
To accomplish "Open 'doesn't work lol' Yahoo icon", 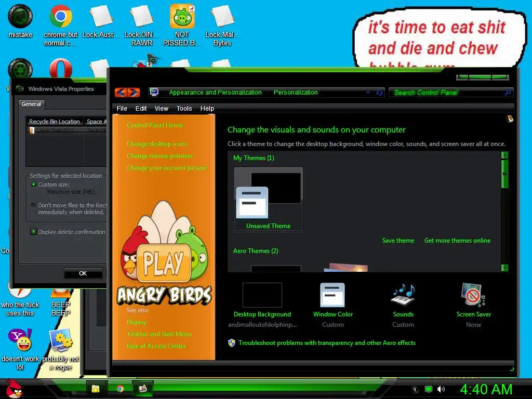I will click(x=20, y=350).
